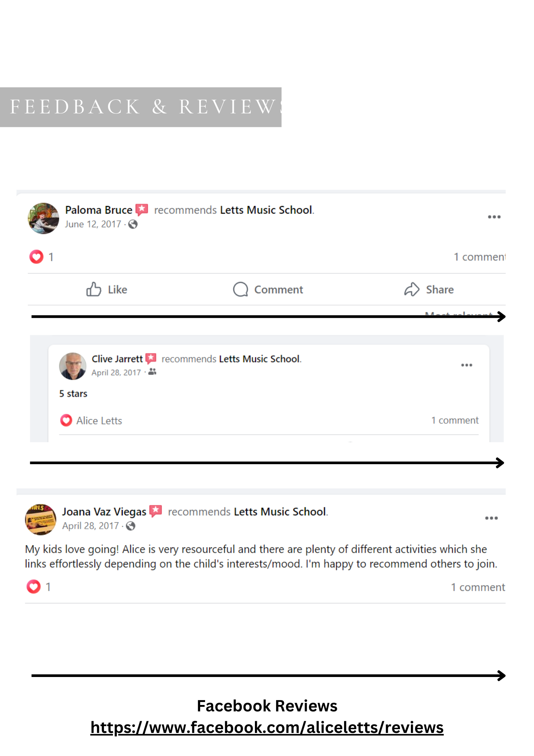Click the Share arrow icon
Screen dimensions: 534x756
(412, 289)
